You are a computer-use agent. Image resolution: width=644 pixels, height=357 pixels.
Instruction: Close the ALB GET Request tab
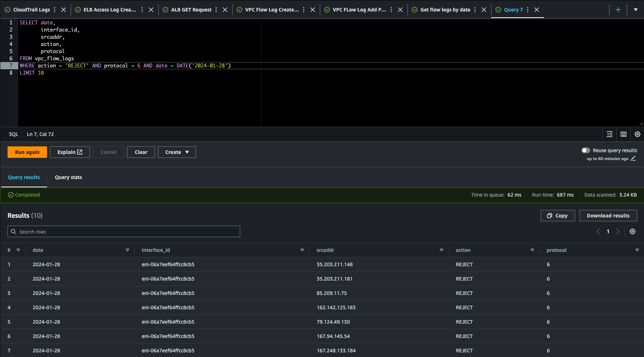(x=225, y=10)
